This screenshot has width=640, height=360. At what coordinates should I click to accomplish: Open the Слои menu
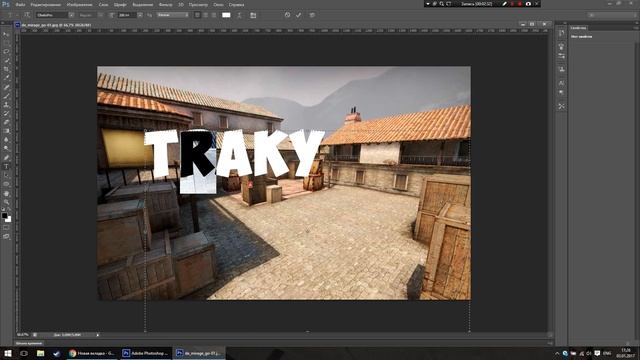point(103,5)
